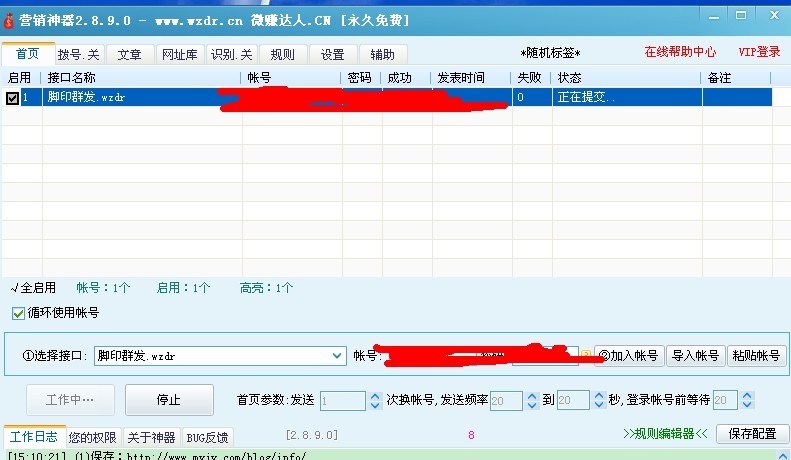The image size is (791, 460).
Task: Click the *随机标签* label
Action: coord(550,53)
